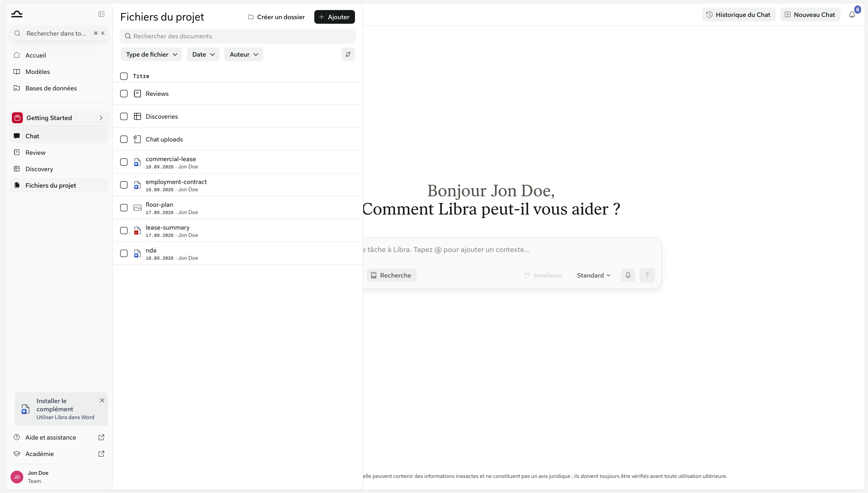Click the microphone voice input icon
This screenshot has width=868, height=493.
(x=628, y=275)
